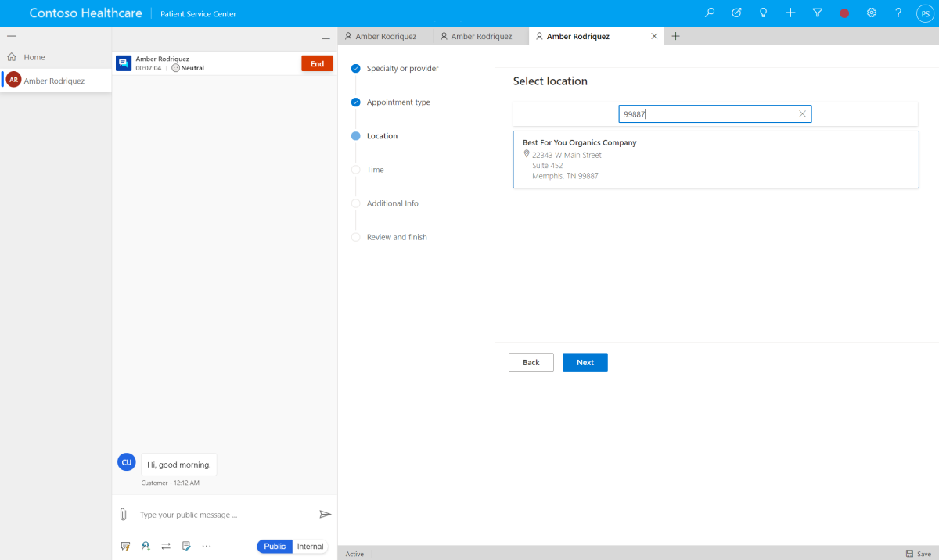Select the Public message mode
This screenshot has height=560, width=939.
(275, 547)
